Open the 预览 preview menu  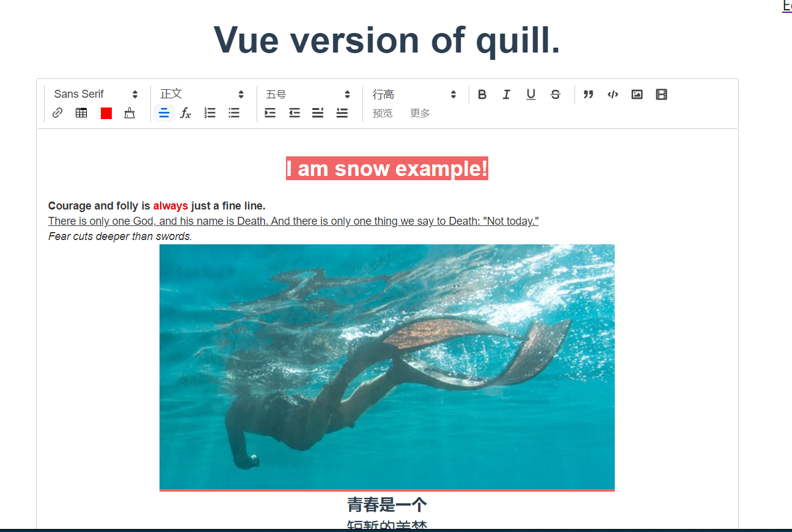coord(383,113)
